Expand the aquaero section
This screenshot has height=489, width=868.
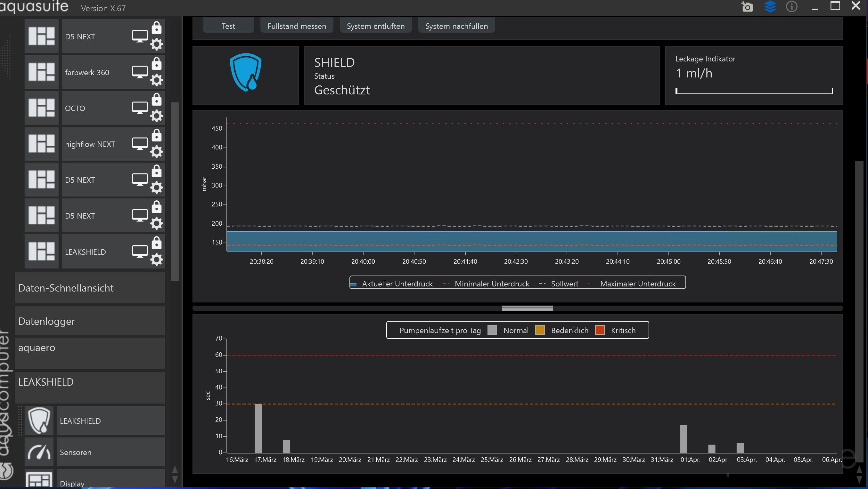[x=90, y=353]
